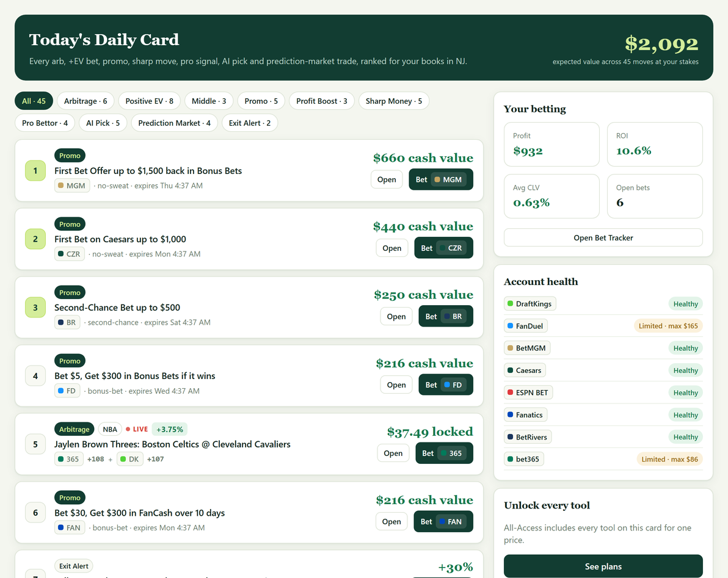Click the MGM book chip in row 1

72,186
